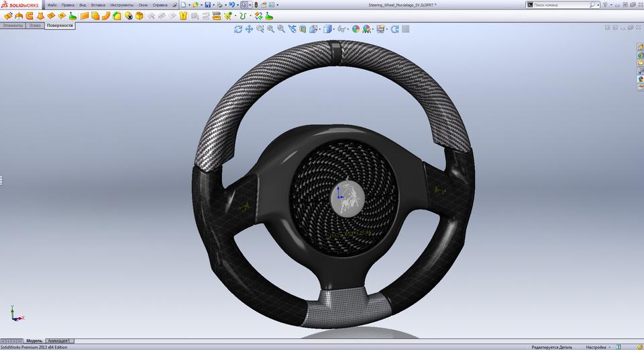Activate the Select cursor tool
This screenshot has width=644, height=350.
[x=244, y=5]
